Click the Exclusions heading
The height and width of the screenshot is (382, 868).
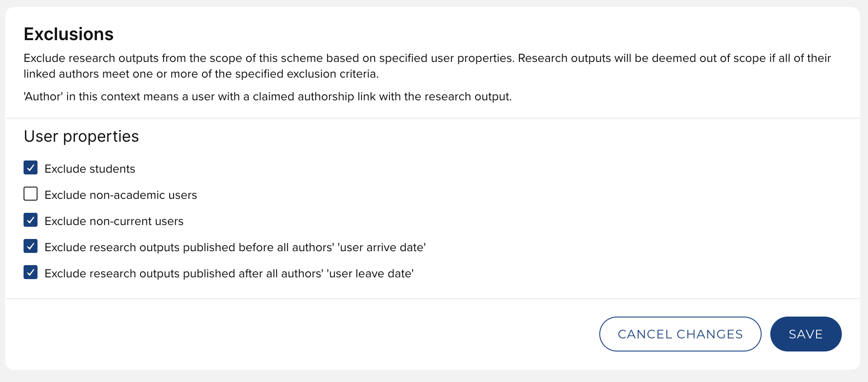click(68, 34)
